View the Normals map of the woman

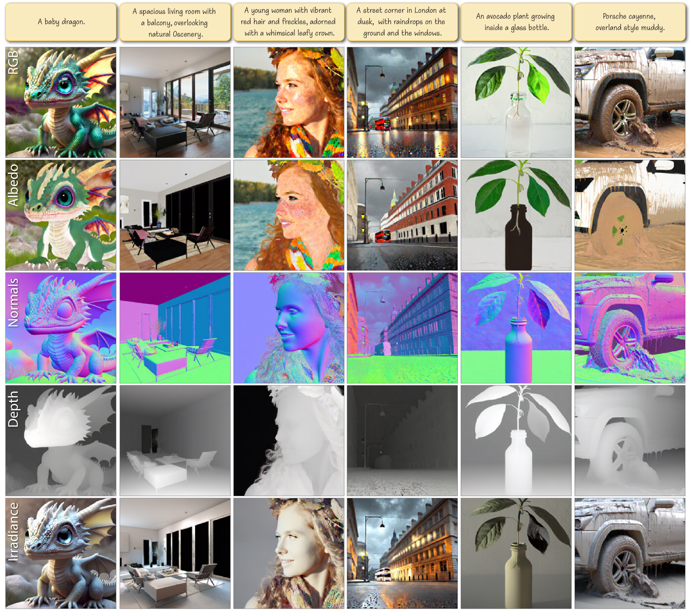(289, 328)
